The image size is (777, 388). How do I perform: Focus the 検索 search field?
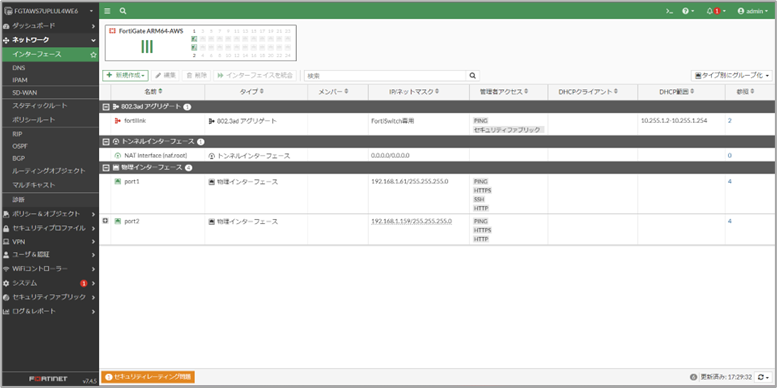[385, 76]
